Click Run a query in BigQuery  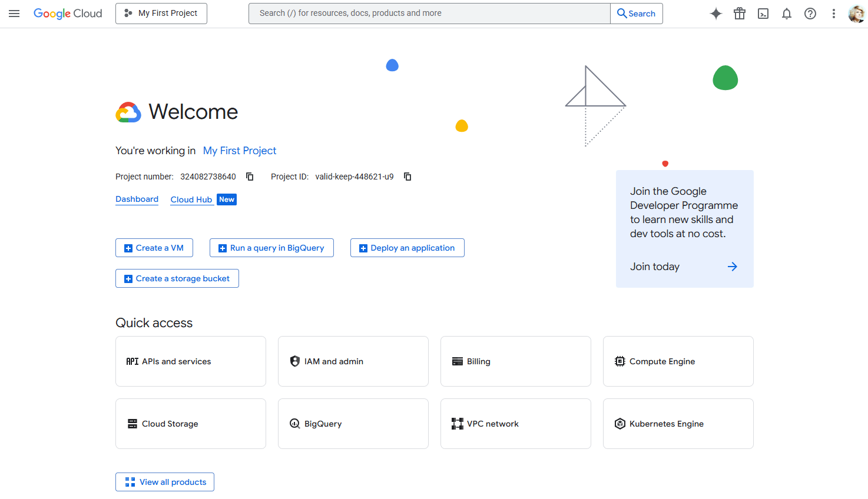[x=271, y=248]
